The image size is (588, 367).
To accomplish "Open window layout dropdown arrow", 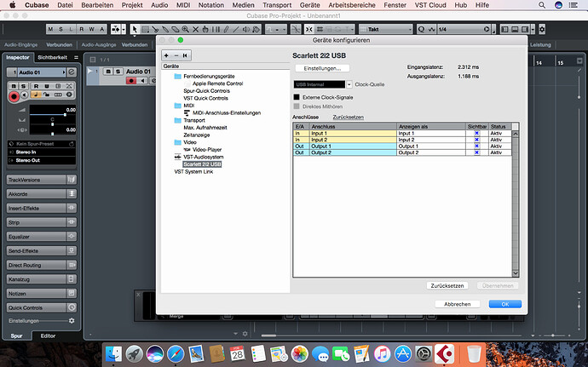I will pos(533,29).
